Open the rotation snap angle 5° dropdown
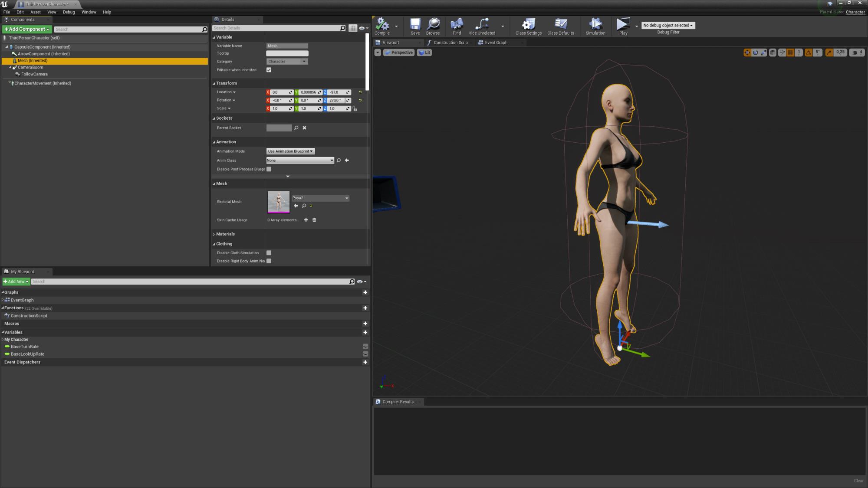 coord(818,52)
